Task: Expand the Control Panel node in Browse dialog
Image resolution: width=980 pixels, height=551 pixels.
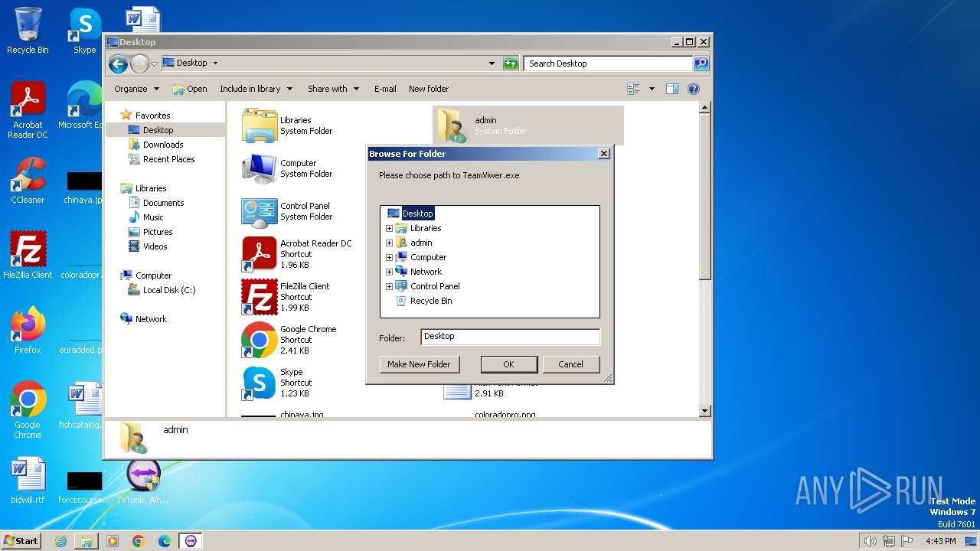Action: pos(389,286)
